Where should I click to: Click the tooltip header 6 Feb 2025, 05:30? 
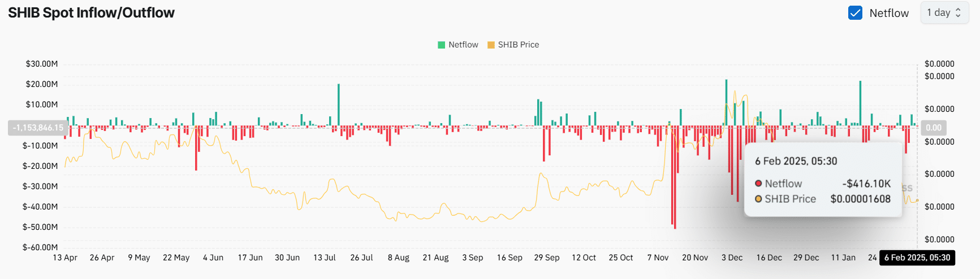[796, 161]
